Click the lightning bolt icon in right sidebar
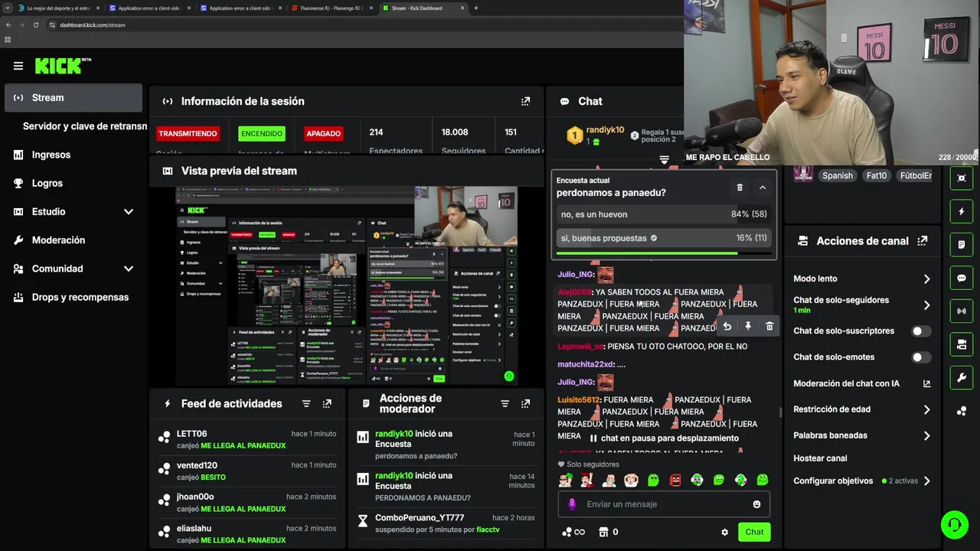Screen dimensions: 980x551 pyautogui.click(x=962, y=211)
